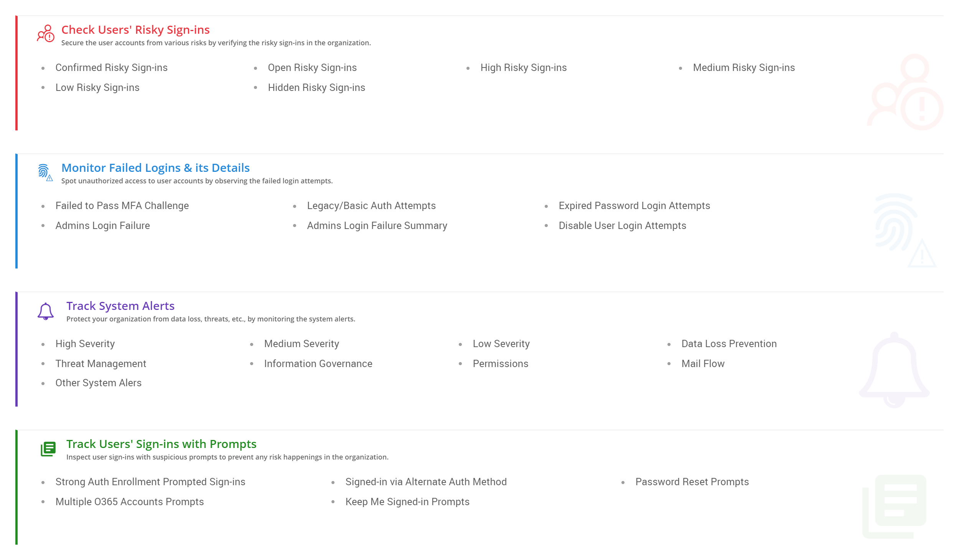Open Hidden Risky Sign-ins report
This screenshot has width=959, height=560.
(x=316, y=88)
